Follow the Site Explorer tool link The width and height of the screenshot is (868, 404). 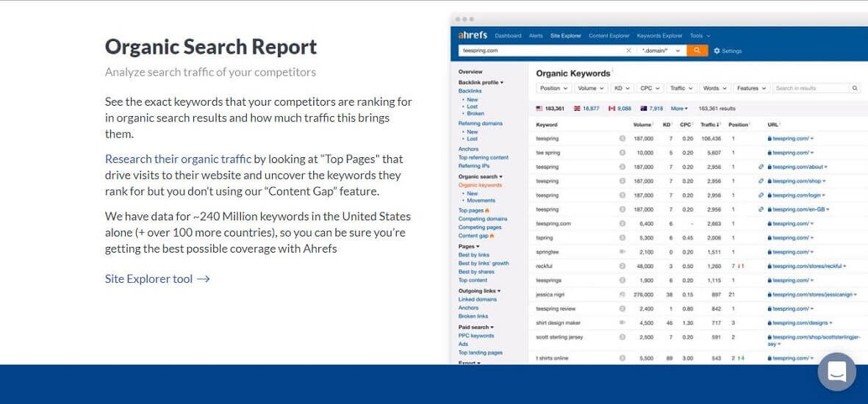157,279
